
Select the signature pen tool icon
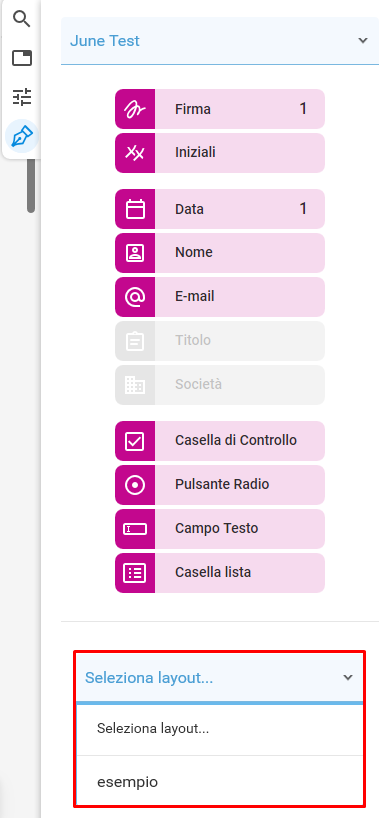click(21, 137)
